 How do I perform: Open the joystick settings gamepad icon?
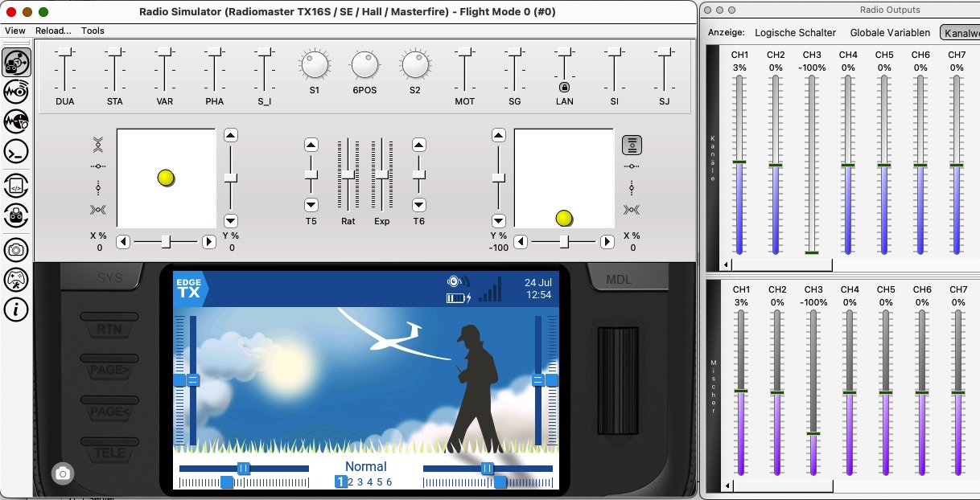pyautogui.click(x=17, y=280)
